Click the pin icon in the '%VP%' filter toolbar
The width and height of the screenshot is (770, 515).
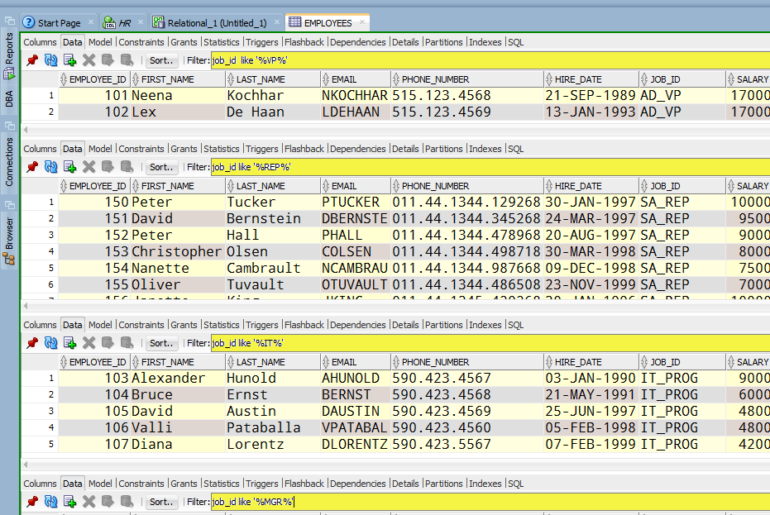32,60
